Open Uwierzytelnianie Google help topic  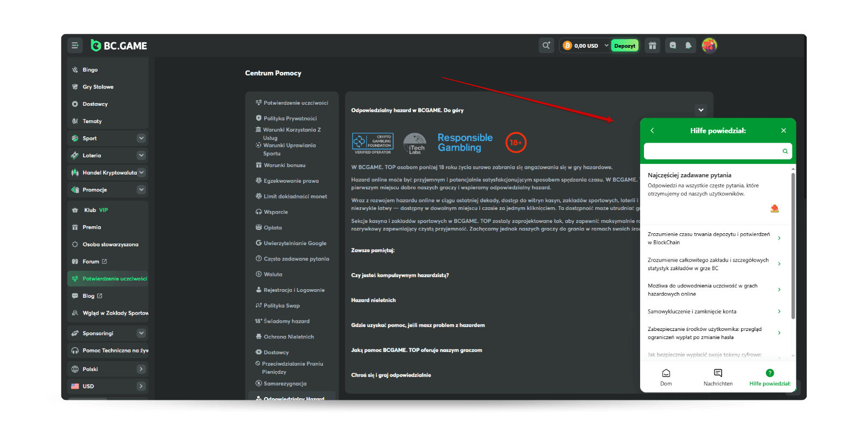(x=291, y=243)
